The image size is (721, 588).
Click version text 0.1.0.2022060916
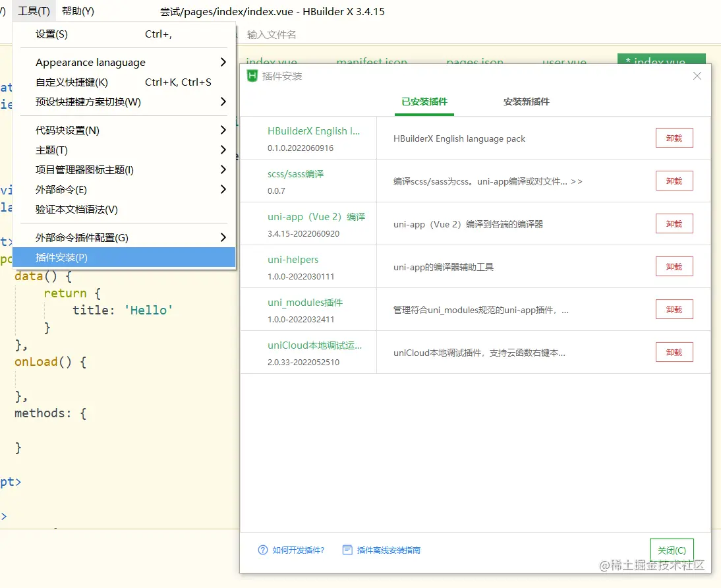(x=301, y=148)
